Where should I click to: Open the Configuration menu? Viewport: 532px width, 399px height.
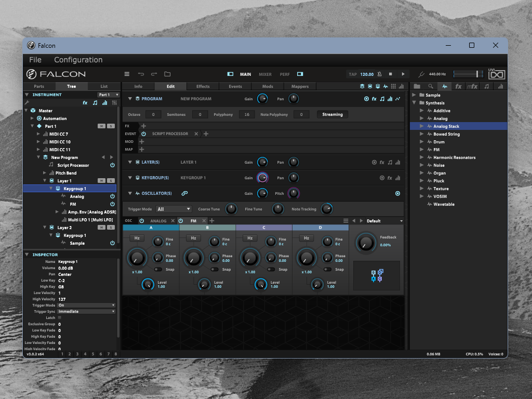(x=78, y=60)
